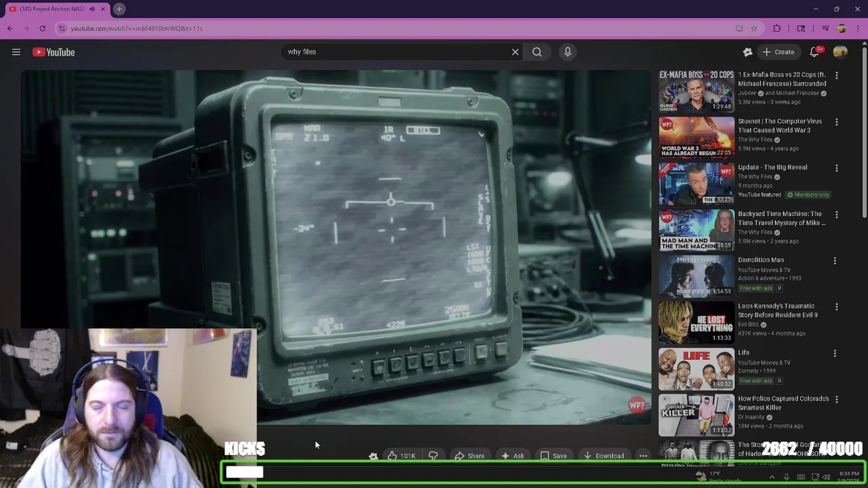
Task: Open 'Demolition Man' movie title
Action: pyautogui.click(x=761, y=260)
